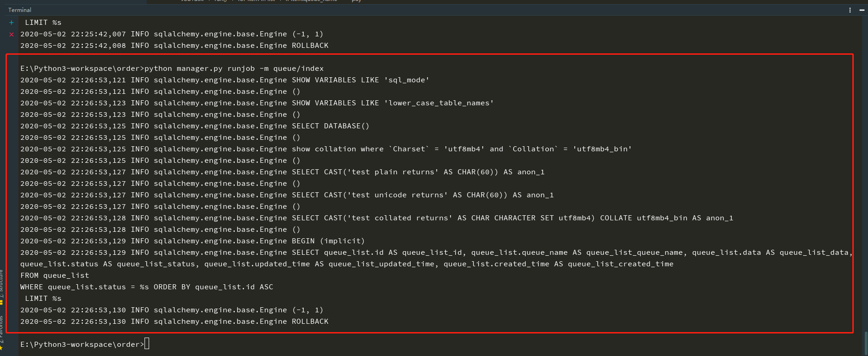Add a new terminal session with plus icon
This screenshot has width=868, height=356.
point(12,22)
